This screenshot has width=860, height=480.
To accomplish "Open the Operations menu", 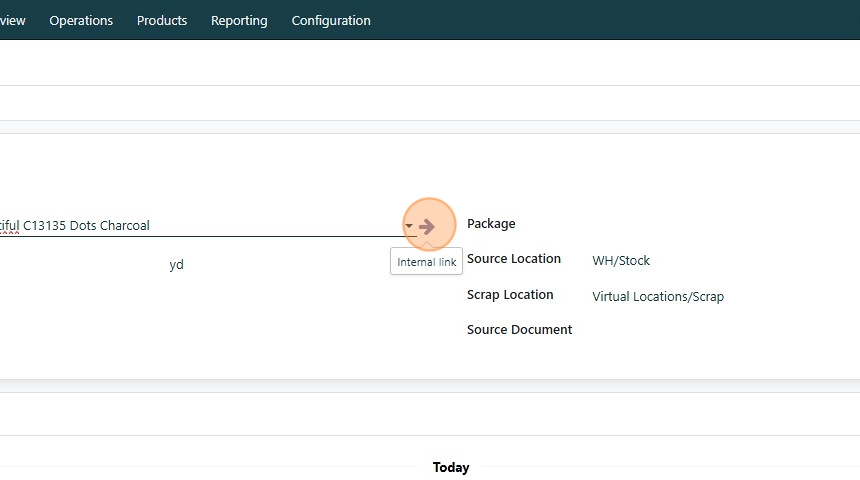I will [x=81, y=20].
